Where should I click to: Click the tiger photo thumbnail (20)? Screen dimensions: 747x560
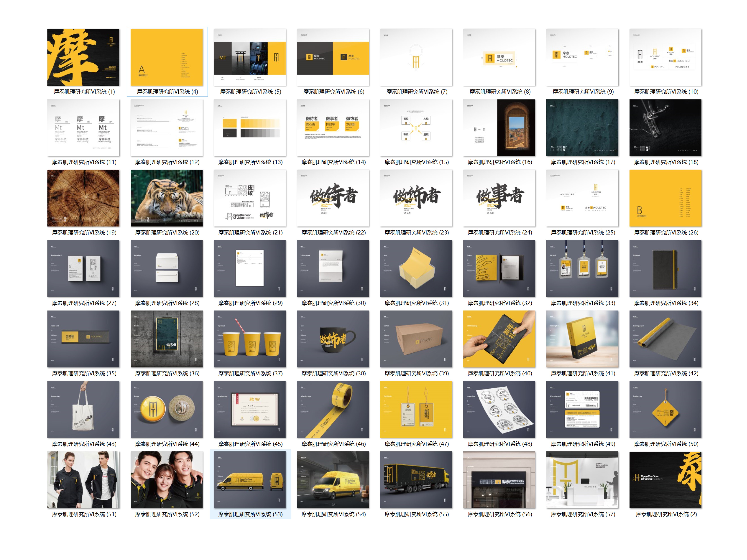(167, 198)
